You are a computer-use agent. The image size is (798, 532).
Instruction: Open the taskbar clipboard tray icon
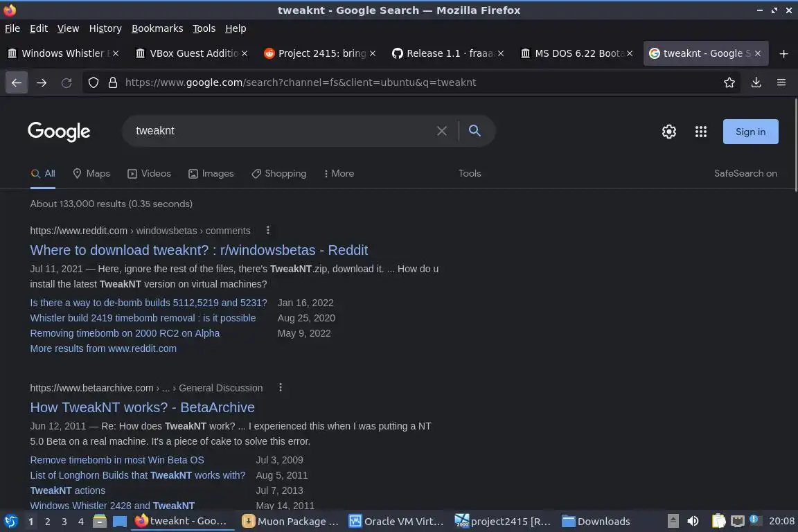718,522
